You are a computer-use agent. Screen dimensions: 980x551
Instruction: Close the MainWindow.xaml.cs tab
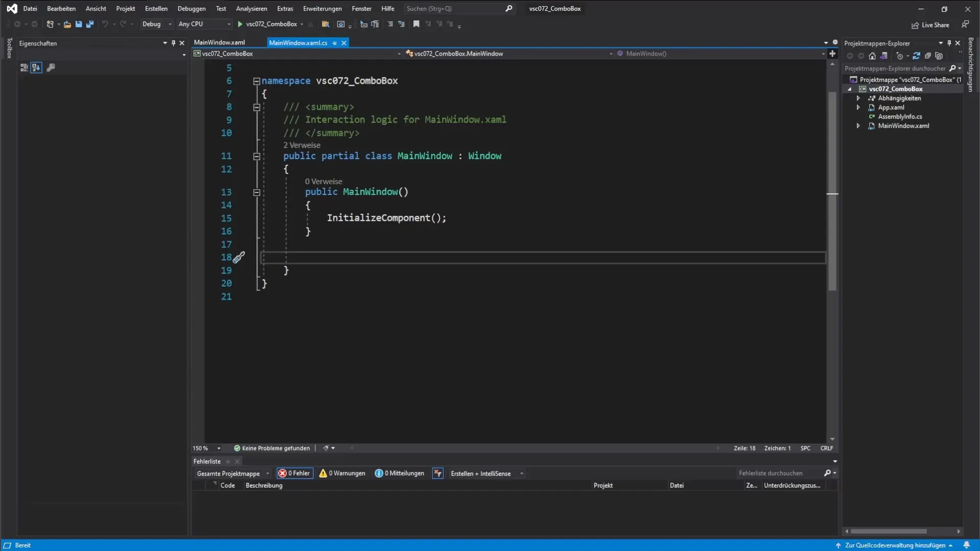[x=344, y=43]
